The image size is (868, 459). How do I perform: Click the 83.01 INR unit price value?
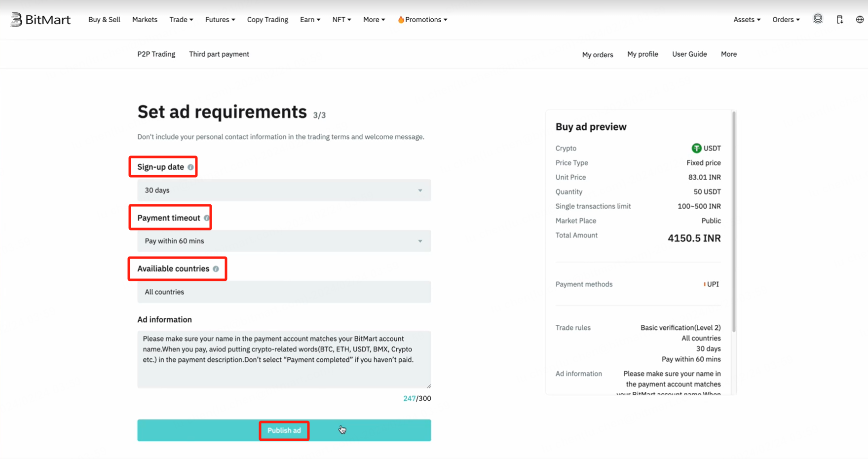pyautogui.click(x=704, y=177)
